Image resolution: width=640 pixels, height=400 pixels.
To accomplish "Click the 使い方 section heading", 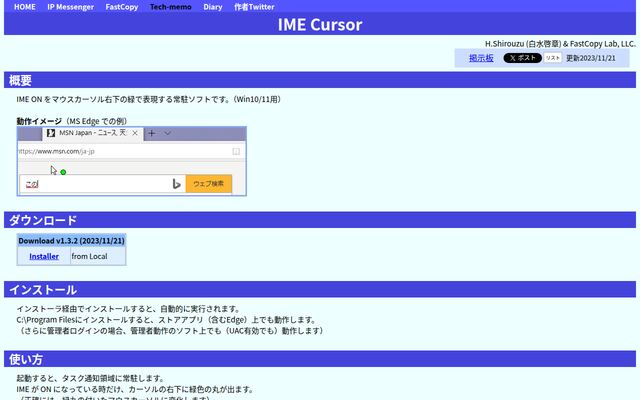I will [x=320, y=359].
